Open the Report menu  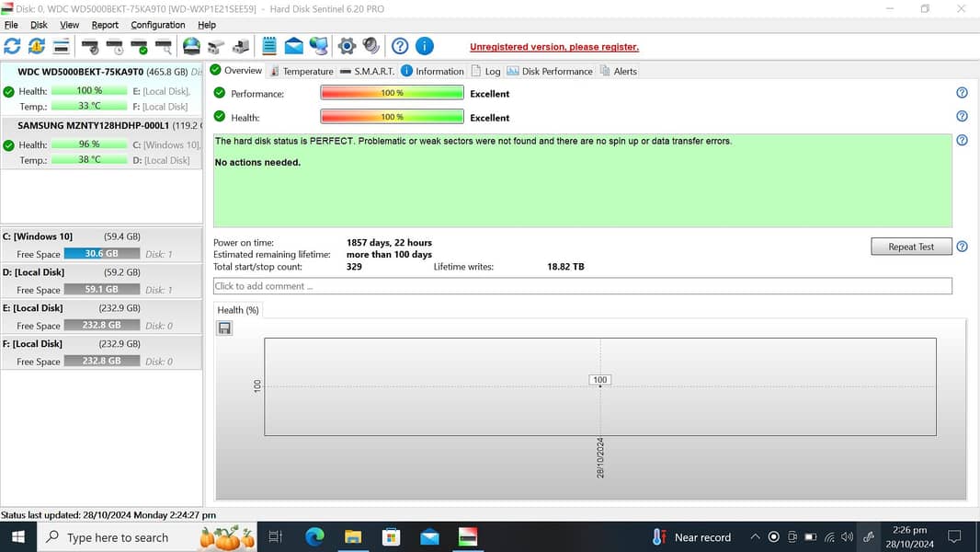[105, 25]
